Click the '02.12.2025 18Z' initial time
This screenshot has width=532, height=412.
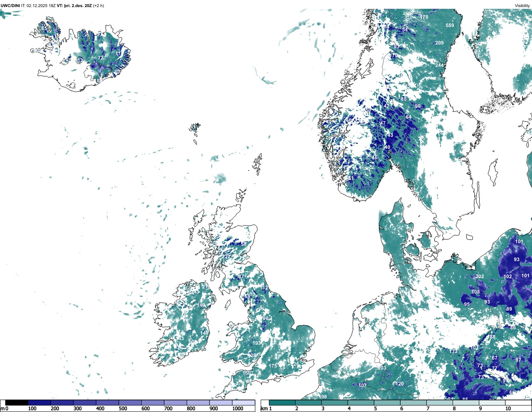pos(41,5)
